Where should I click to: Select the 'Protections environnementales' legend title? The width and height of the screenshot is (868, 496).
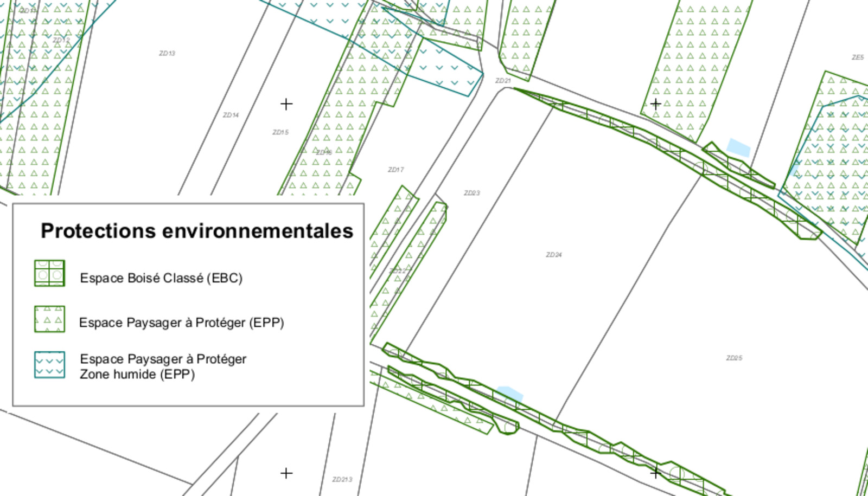(x=197, y=231)
